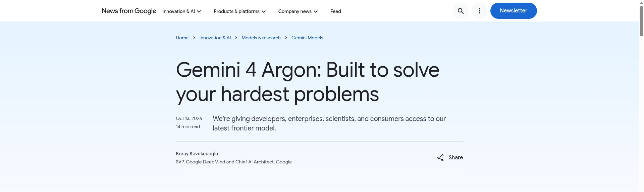Click the Gemini 4 Argon headline
The image size is (644, 192).
pyautogui.click(x=308, y=82)
